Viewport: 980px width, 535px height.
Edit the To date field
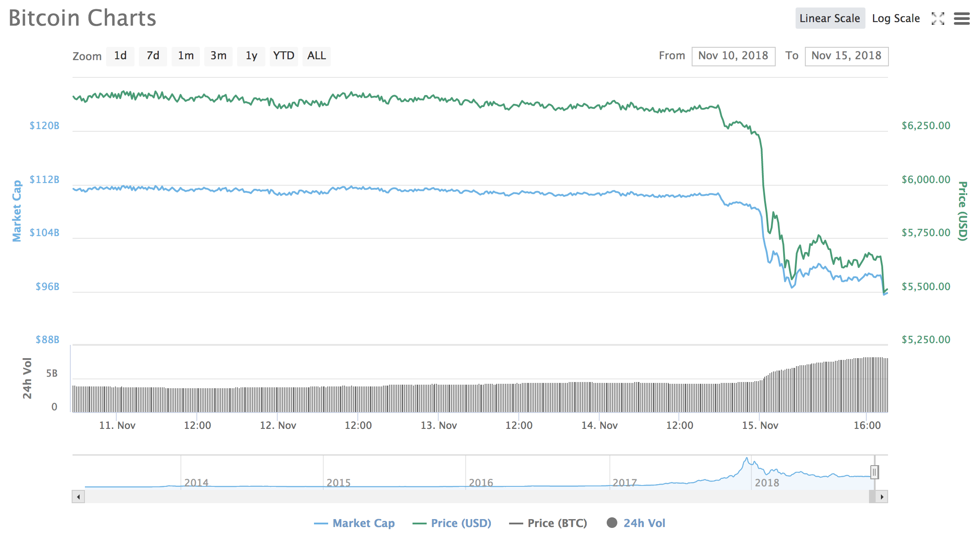pyautogui.click(x=846, y=56)
